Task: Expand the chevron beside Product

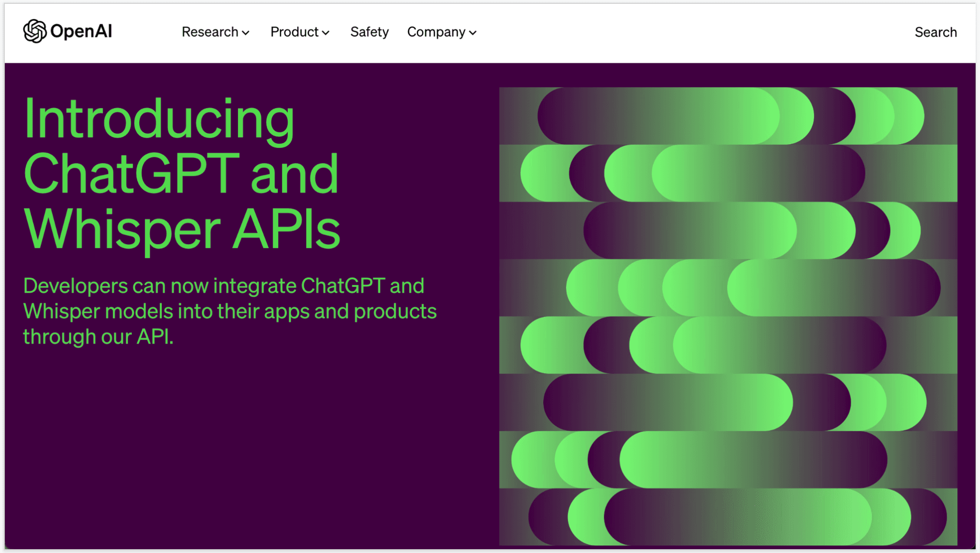Action: (x=326, y=33)
